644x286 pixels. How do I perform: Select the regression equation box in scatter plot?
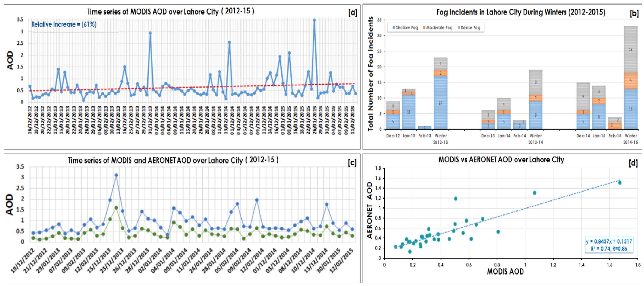coord(609,245)
